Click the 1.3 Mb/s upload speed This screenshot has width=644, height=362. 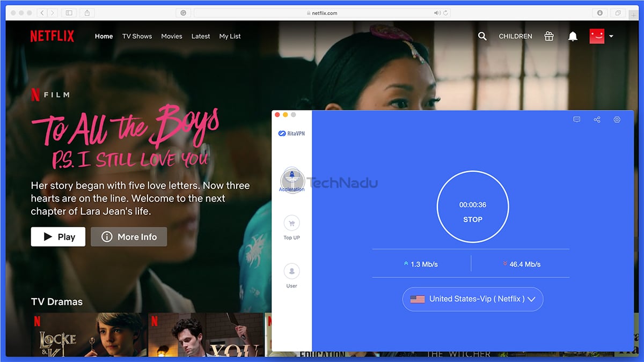tap(424, 264)
